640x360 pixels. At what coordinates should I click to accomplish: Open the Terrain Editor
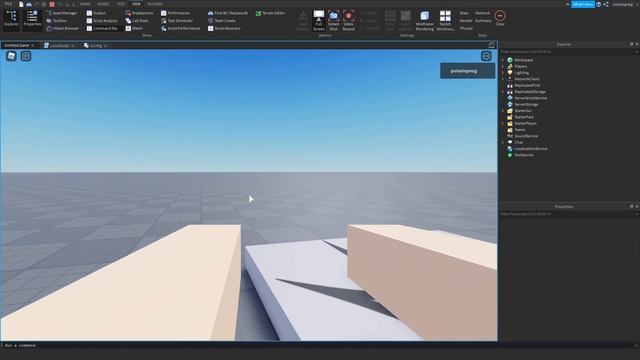point(270,13)
